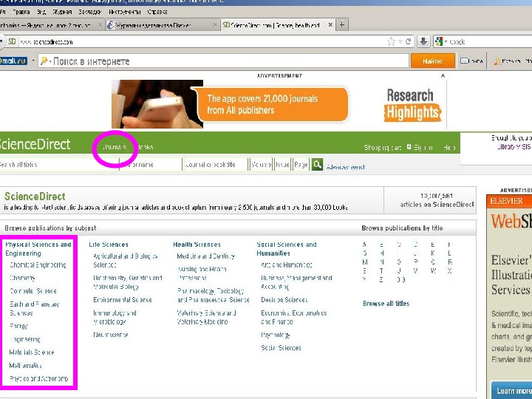Click the orange Найти button
The height and width of the screenshot is (399, 532).
432,61
